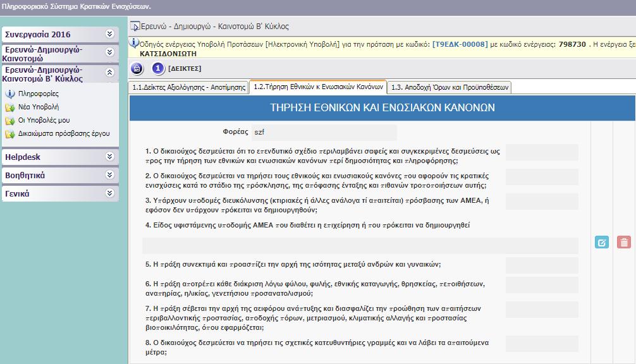Click the blue edit icon beside the AMEA field
Viewport: 636px width, 364px height.
pyautogui.click(x=601, y=242)
